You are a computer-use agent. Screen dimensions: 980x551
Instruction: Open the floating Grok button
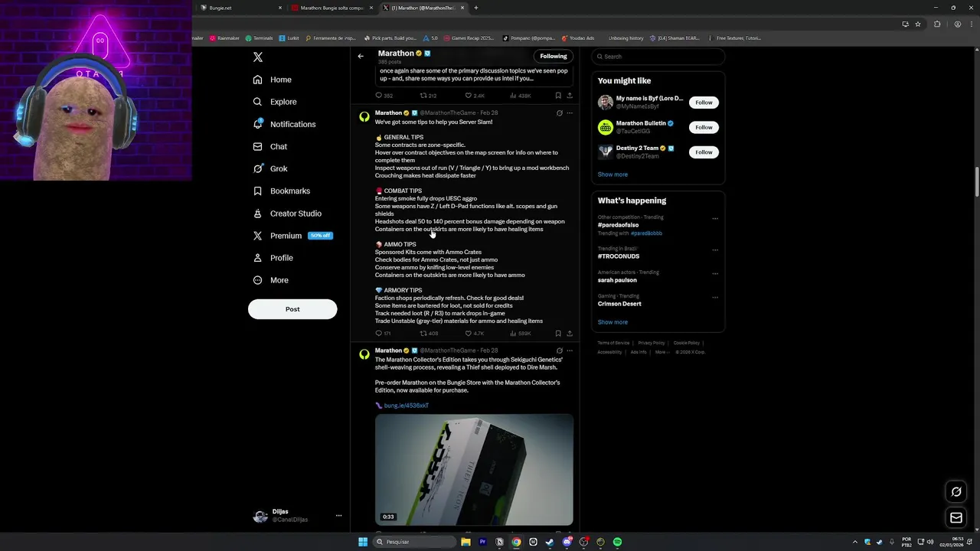coord(956,492)
